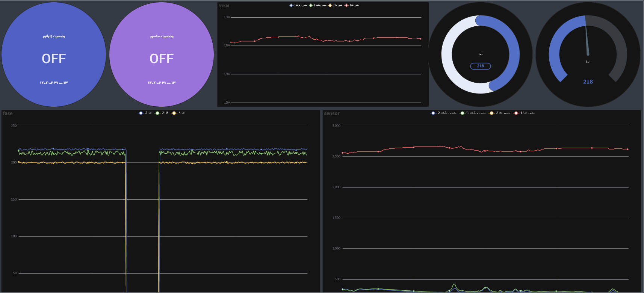Select the 'fase' chart title
The height and width of the screenshot is (293, 644).
tap(8, 113)
